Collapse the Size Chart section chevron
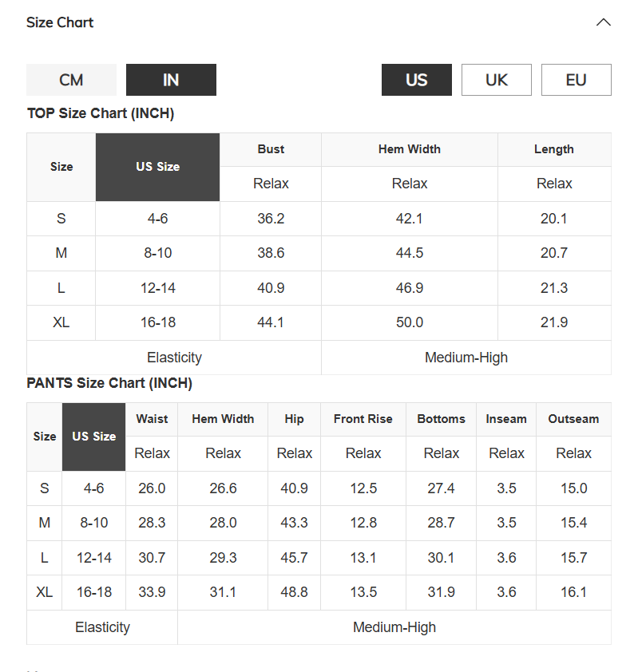 (x=603, y=22)
